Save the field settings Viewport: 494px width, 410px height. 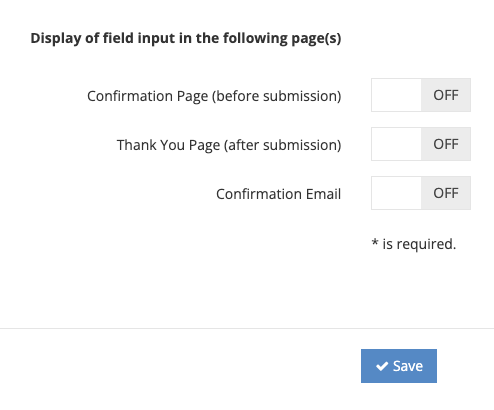click(399, 366)
